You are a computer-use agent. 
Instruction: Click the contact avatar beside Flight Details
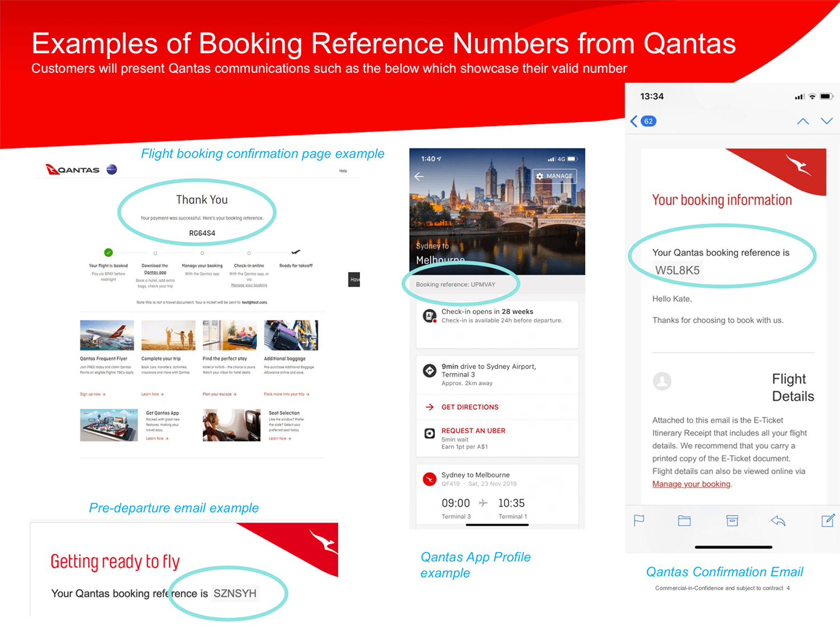662,381
